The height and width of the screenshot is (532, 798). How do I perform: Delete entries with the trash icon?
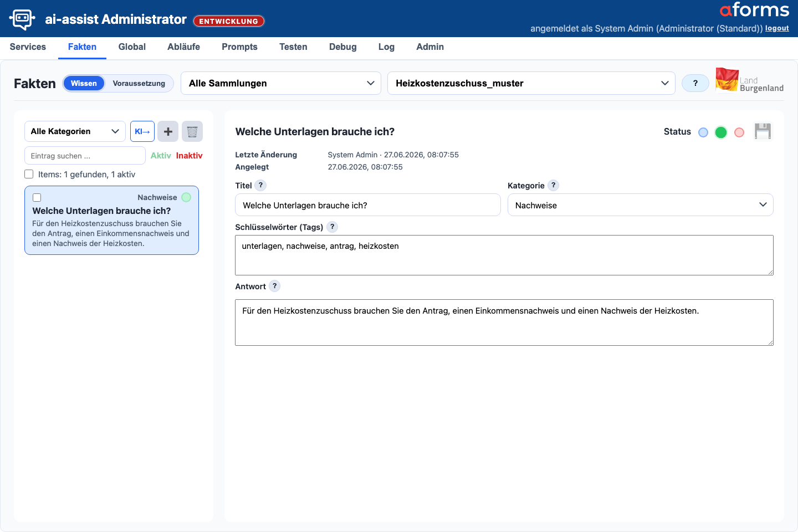[x=192, y=131]
